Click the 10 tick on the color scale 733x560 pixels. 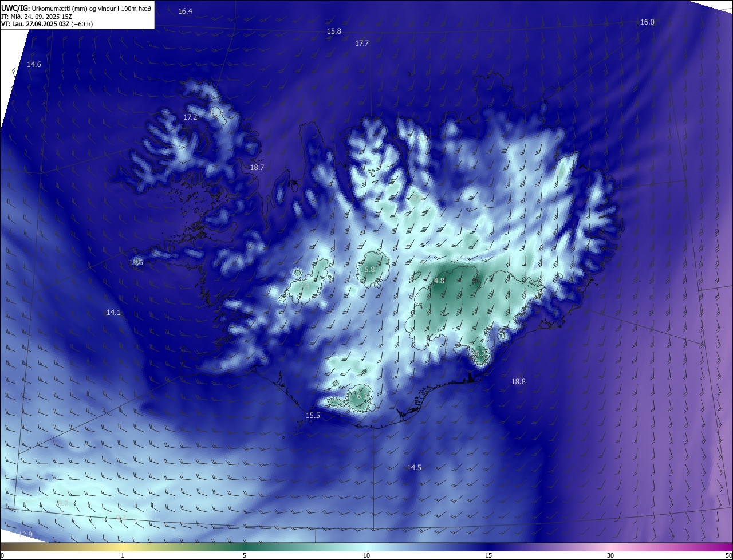pyautogui.click(x=366, y=555)
